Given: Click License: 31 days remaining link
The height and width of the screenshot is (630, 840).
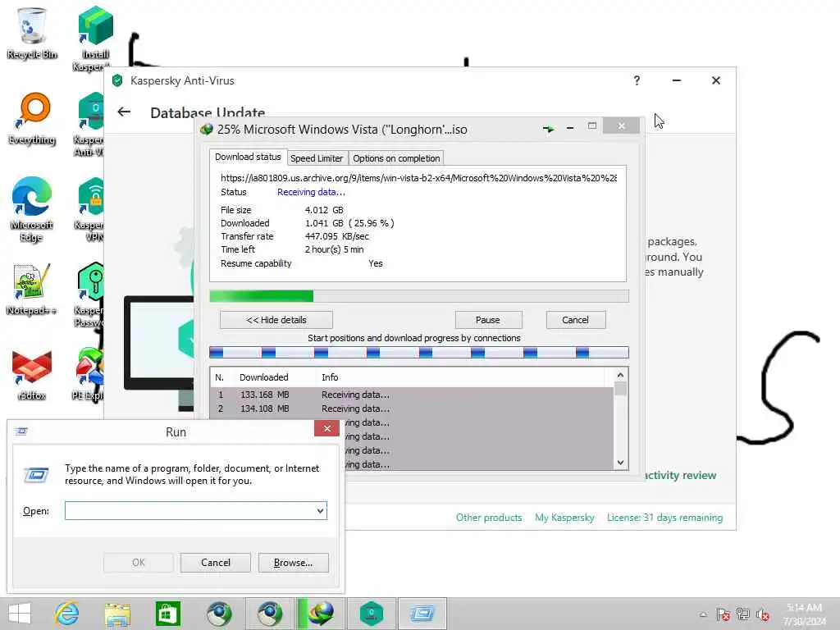Looking at the screenshot, I should pos(664,518).
